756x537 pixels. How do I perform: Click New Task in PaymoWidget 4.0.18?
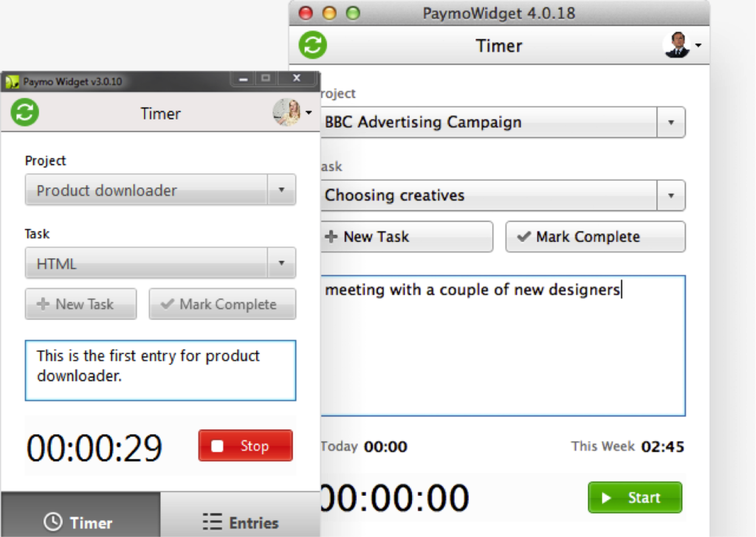(407, 237)
